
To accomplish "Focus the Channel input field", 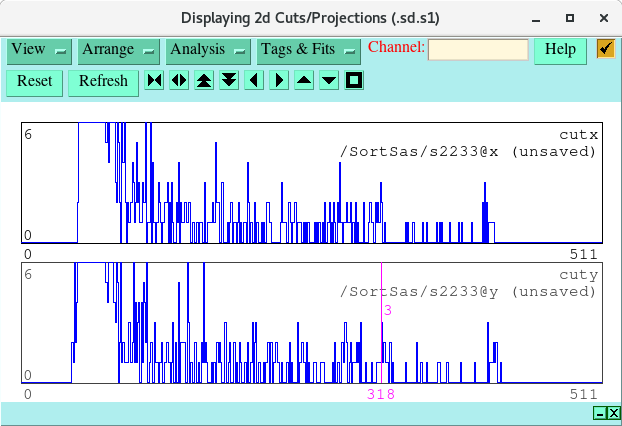I will [x=478, y=50].
